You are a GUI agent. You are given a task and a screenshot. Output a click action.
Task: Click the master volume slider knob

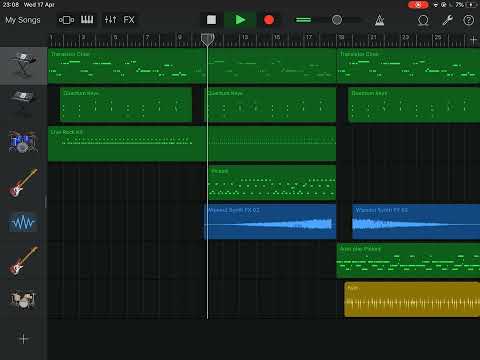337,20
